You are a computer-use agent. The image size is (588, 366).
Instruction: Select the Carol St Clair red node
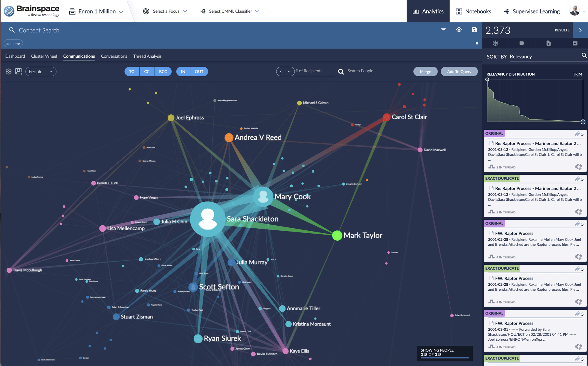pyautogui.click(x=387, y=117)
